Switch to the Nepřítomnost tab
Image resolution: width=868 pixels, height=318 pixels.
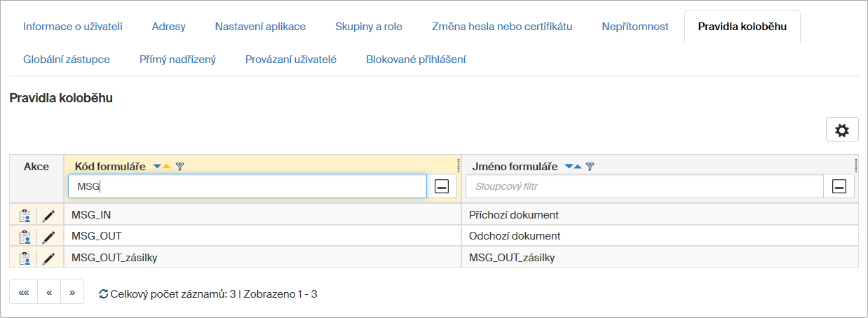click(x=635, y=27)
